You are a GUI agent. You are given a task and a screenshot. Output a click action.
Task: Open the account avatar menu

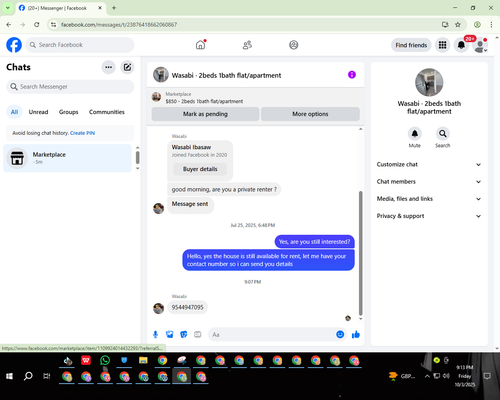click(x=480, y=45)
